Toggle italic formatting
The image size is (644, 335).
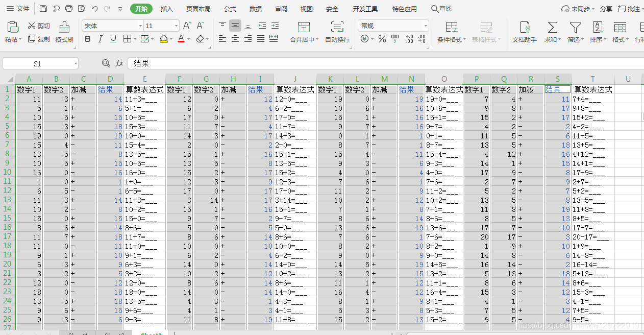[x=101, y=39]
